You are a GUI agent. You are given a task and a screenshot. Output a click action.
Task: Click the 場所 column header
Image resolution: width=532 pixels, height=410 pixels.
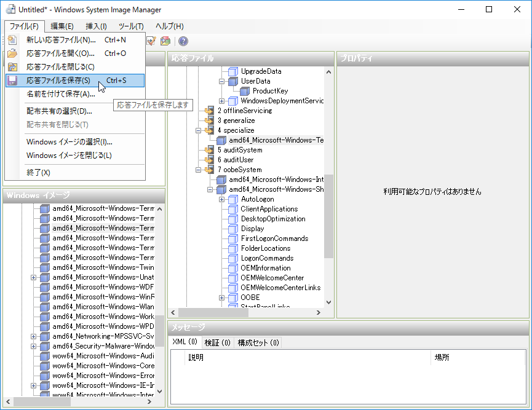(x=478, y=357)
